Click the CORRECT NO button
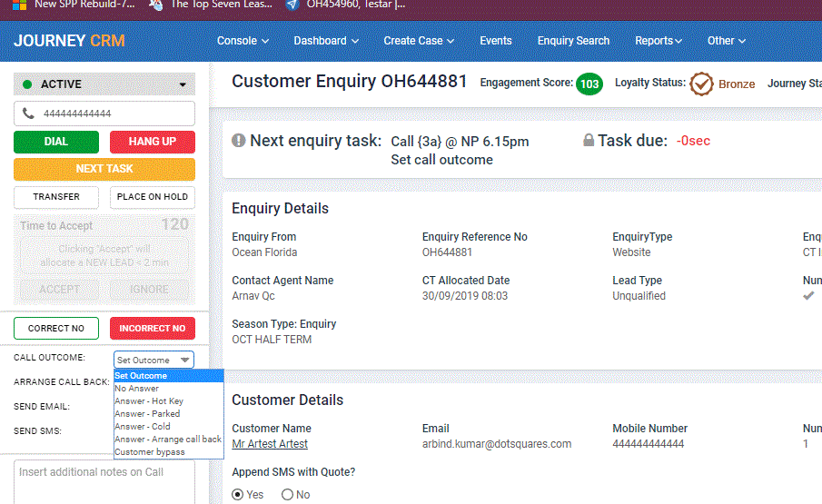The image size is (822, 504). pos(56,329)
